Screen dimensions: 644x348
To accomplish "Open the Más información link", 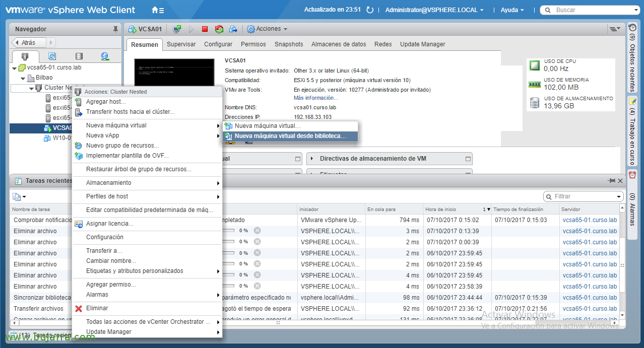I will click(315, 98).
